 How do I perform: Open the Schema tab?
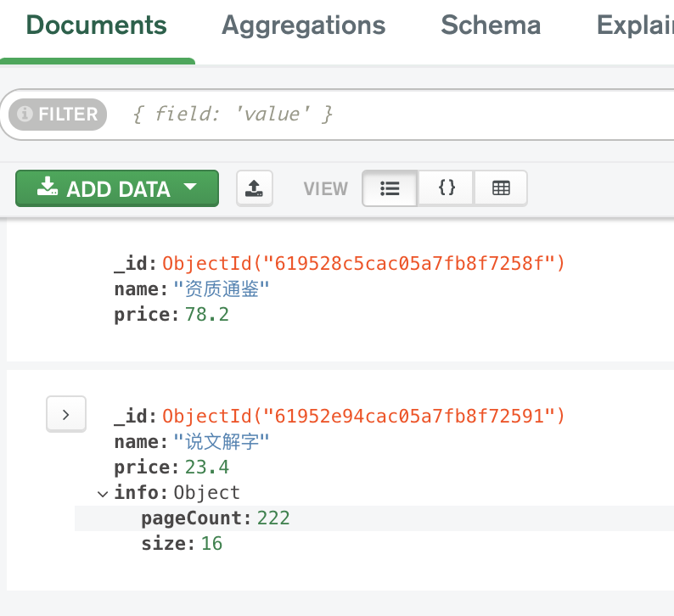point(491,25)
